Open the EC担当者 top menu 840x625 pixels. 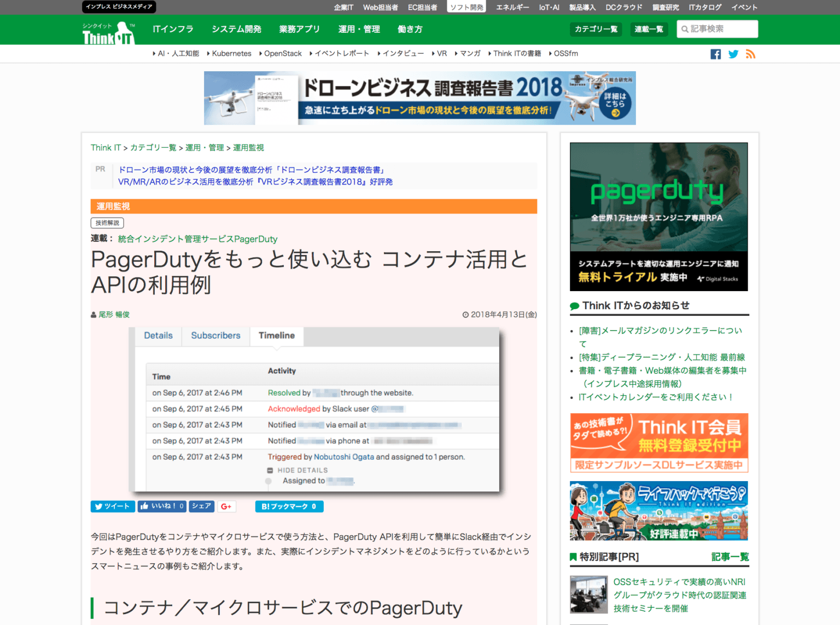click(423, 7)
